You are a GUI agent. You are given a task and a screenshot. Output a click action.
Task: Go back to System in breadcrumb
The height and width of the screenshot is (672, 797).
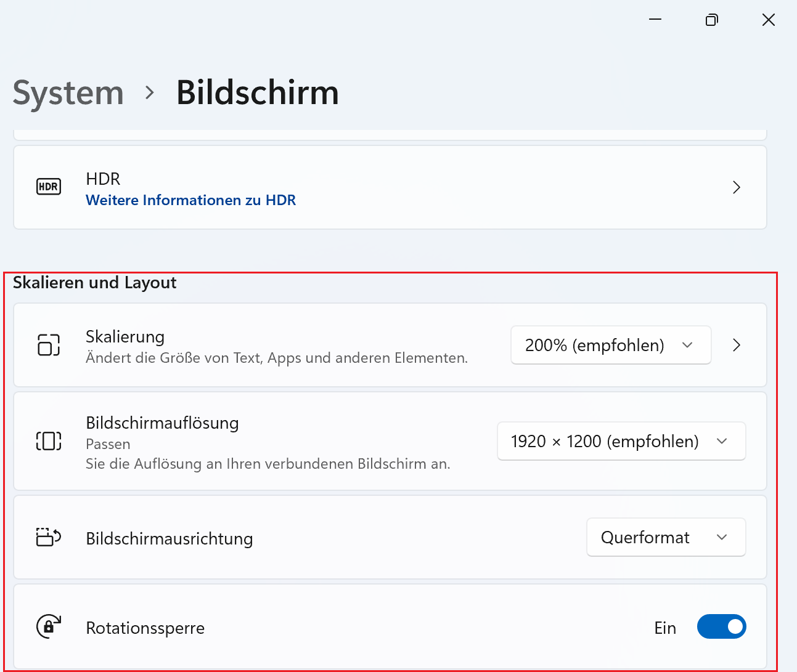[68, 93]
